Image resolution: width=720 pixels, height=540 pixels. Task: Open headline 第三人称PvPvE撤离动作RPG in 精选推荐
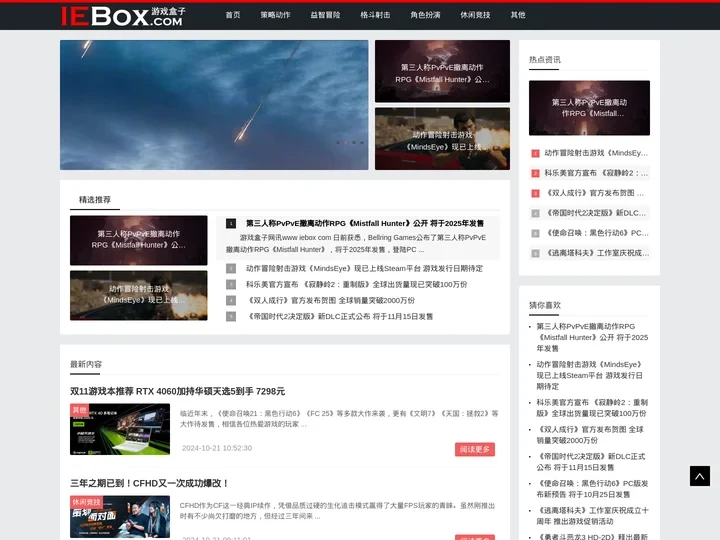tap(365, 224)
